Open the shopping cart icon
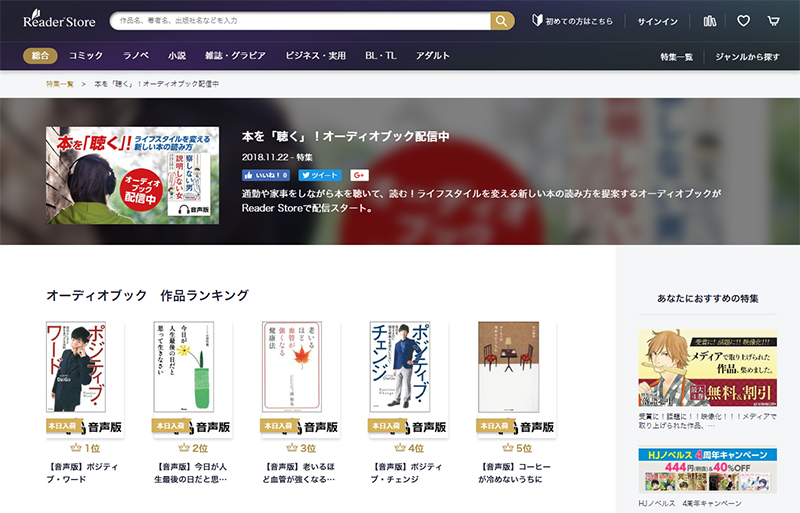The height and width of the screenshot is (513, 800). (773, 21)
